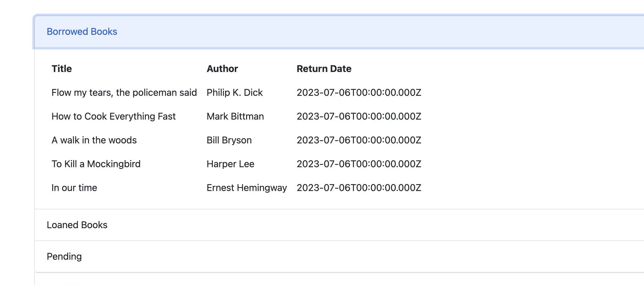
Task: Click return date of Hemingway row
Action: [x=359, y=188]
